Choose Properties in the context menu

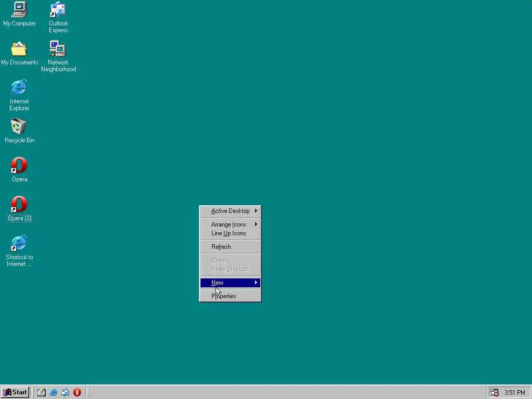tap(230, 296)
